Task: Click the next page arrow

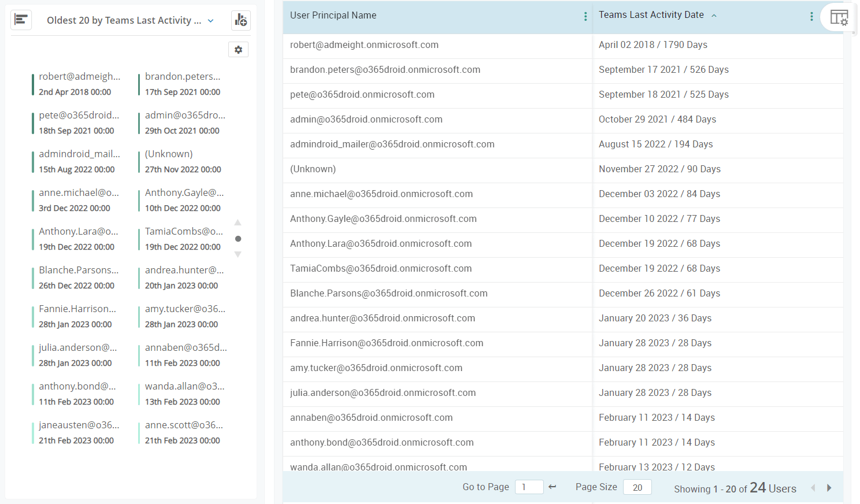Action: click(x=829, y=488)
